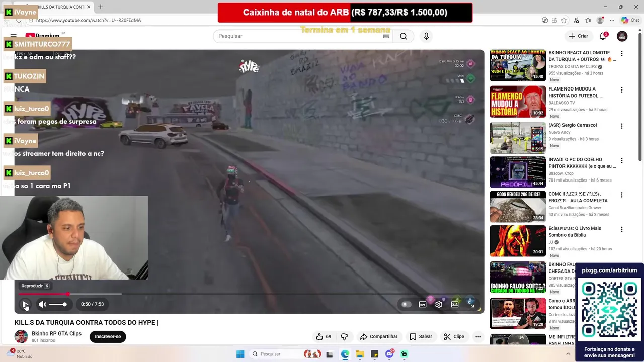Show hidden system tray icons chevron
This screenshot has width=644, height=362.
(x=568, y=354)
